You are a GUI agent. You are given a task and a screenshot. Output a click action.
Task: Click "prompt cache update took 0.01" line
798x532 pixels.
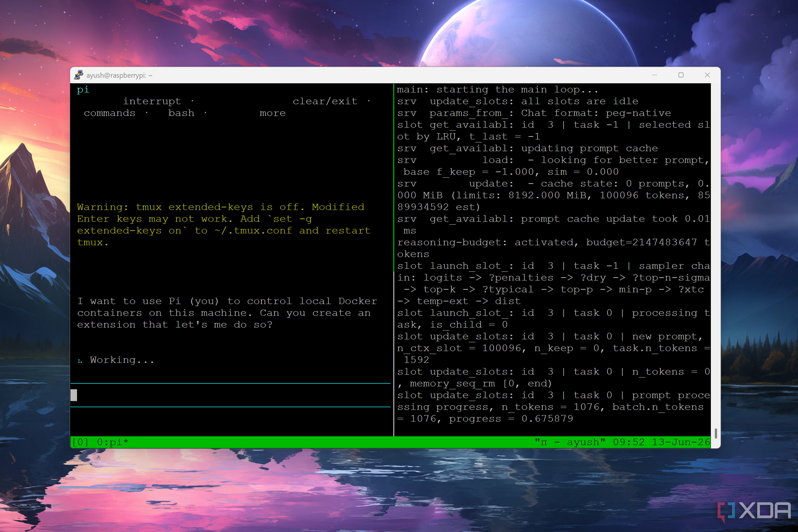(x=615, y=219)
